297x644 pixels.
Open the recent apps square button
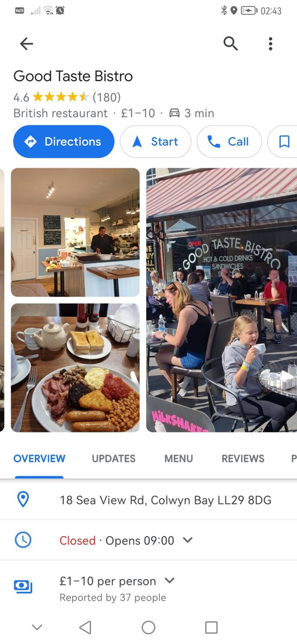(211, 627)
